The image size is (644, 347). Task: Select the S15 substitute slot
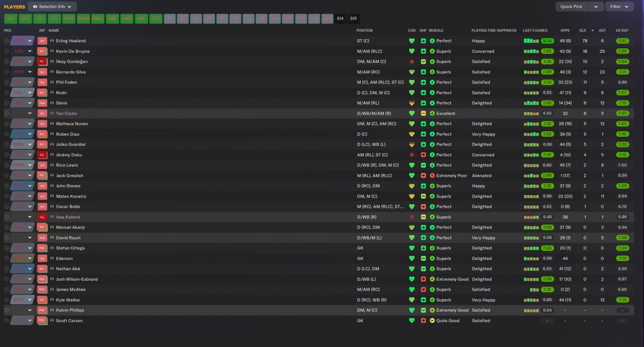tap(354, 19)
